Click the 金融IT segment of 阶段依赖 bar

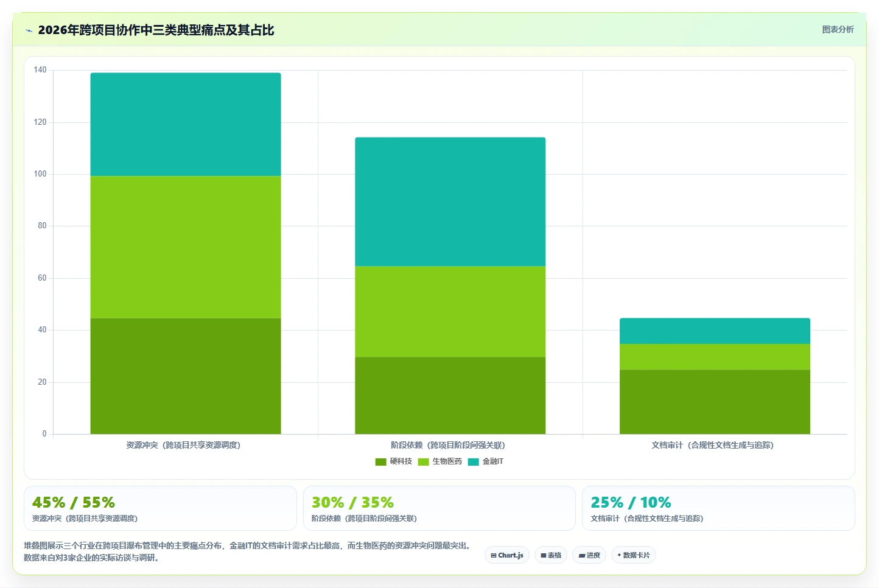point(450,202)
